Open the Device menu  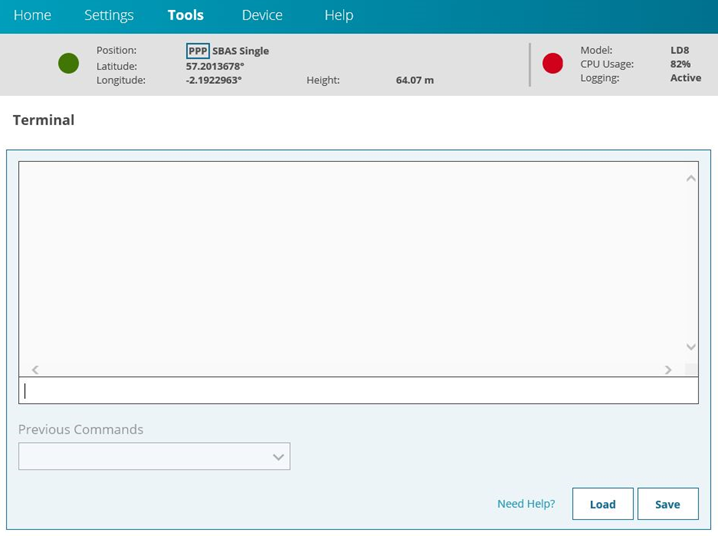click(x=262, y=15)
